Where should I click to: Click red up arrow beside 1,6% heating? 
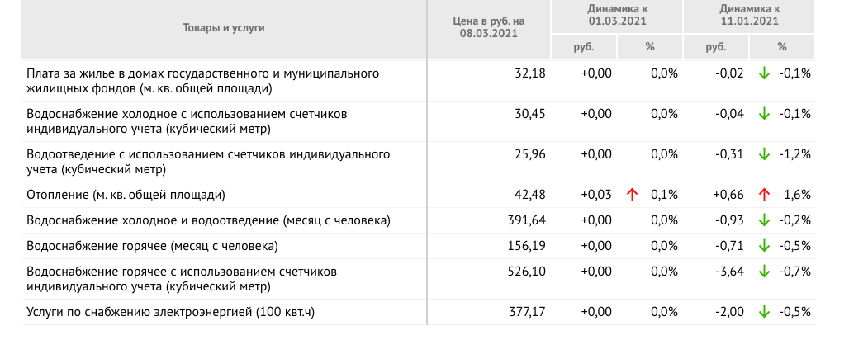(x=764, y=195)
